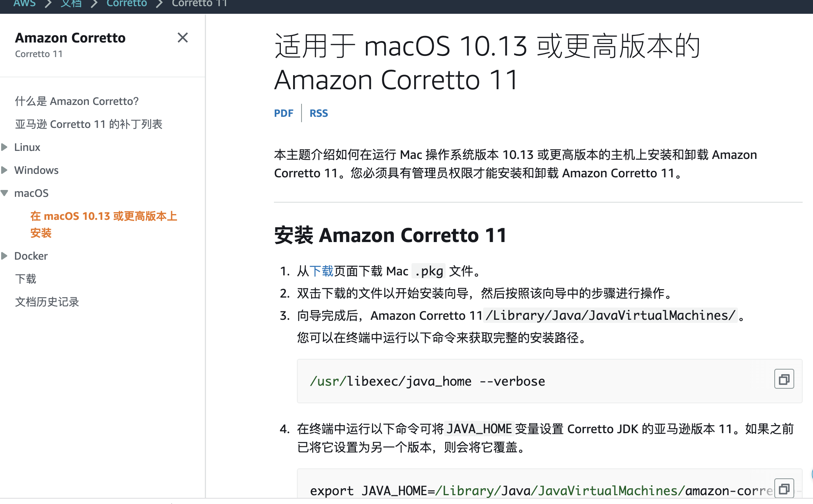The height and width of the screenshot is (504, 813).
Task: Open the RSS feed link
Action: click(319, 113)
